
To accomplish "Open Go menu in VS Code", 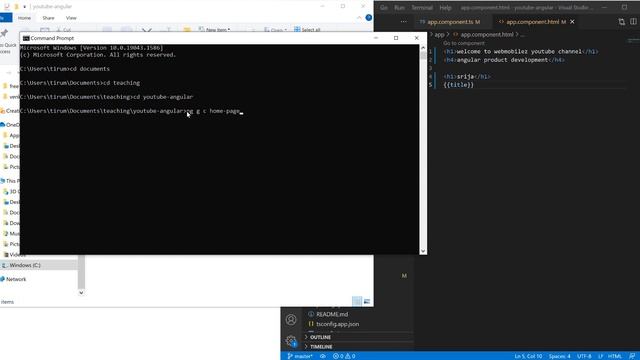I will (384, 7).
